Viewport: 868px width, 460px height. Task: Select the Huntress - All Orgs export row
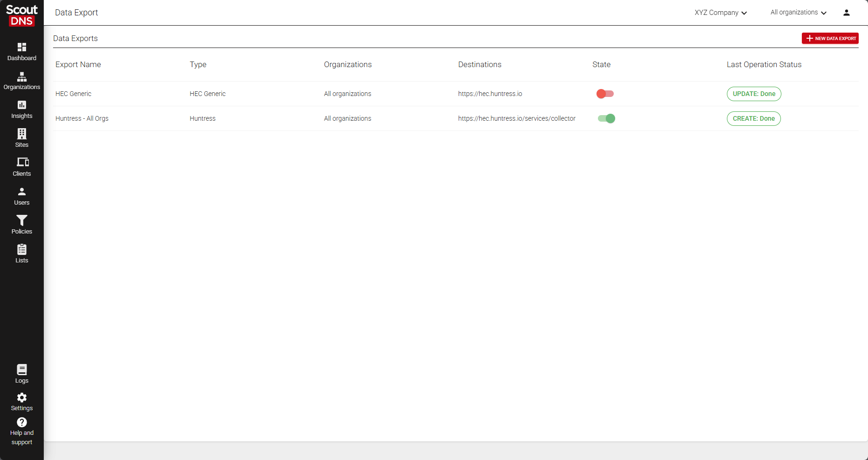82,118
